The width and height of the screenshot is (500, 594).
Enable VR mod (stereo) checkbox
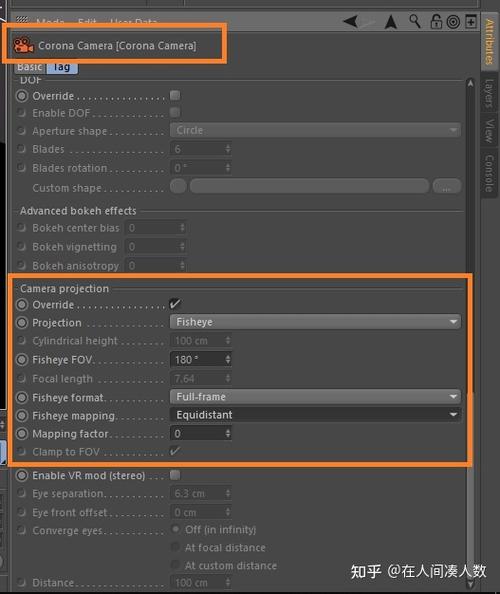(x=175, y=475)
